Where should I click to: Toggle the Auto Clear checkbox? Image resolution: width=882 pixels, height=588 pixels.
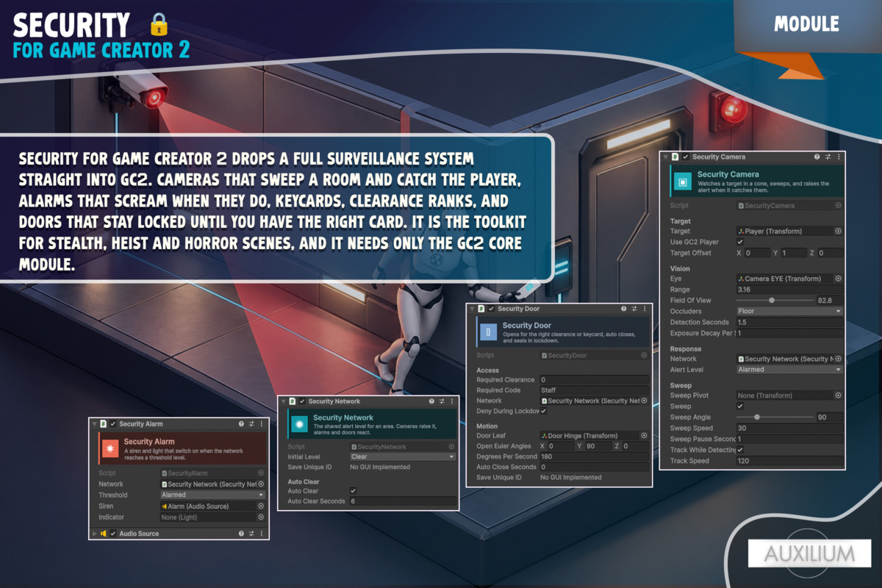point(354,491)
